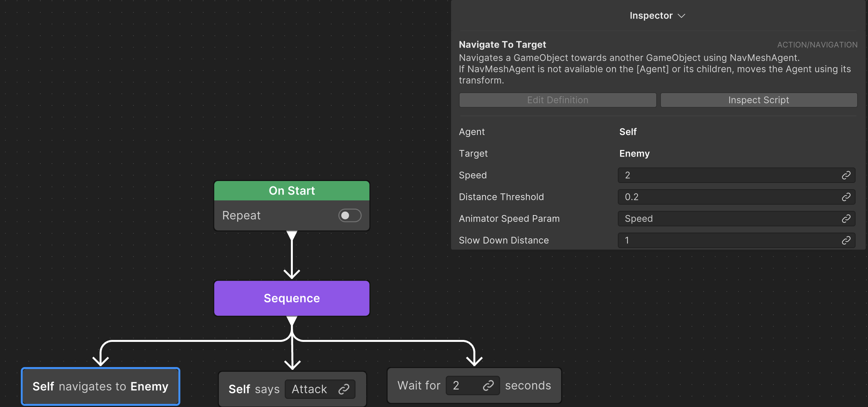Viewport: 868px width, 407px height.
Task: Expand the Inspector dropdown chevron
Action: 681,16
